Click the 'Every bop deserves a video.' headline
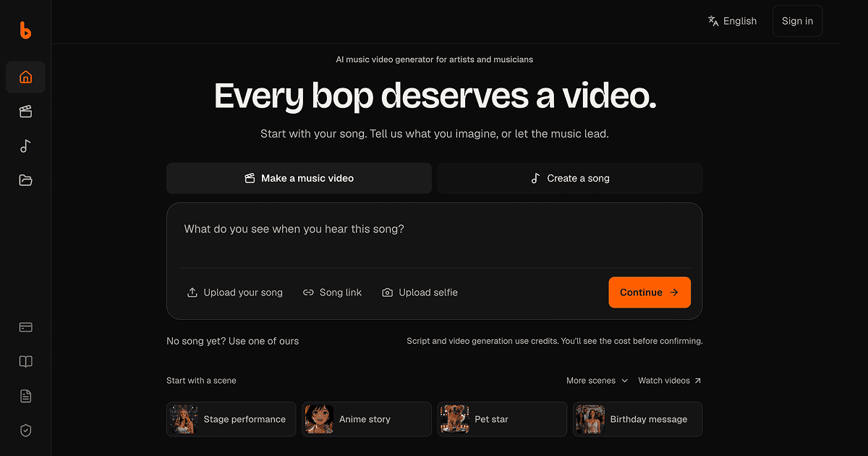 click(435, 96)
